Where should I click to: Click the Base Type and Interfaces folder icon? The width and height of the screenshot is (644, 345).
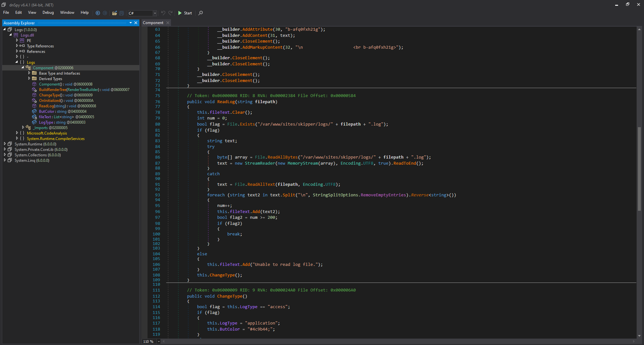(x=34, y=73)
